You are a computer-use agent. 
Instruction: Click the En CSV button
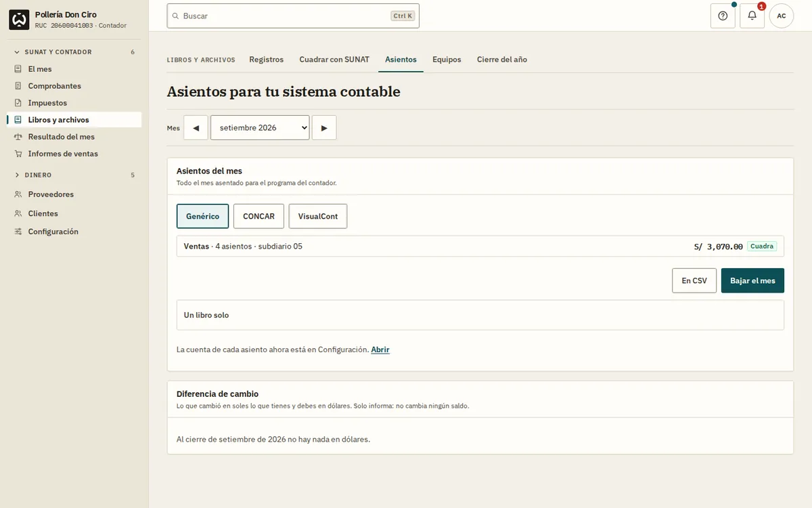(694, 280)
